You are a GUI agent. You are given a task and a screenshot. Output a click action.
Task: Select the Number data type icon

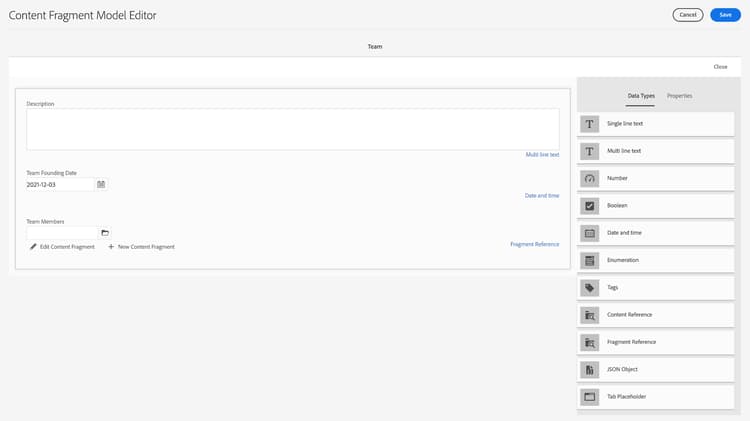pos(589,178)
